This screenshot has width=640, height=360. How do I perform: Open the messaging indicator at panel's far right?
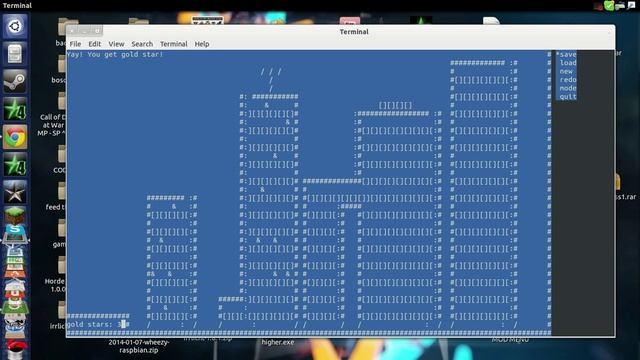point(631,5)
